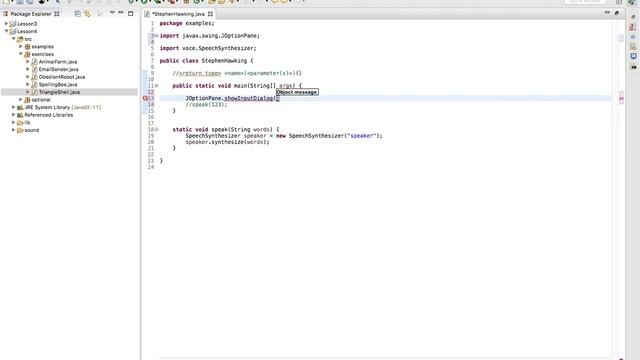Screen dimensions: 640x360
Task: Open the black console-like view icon in trim
Action: [633, 66]
